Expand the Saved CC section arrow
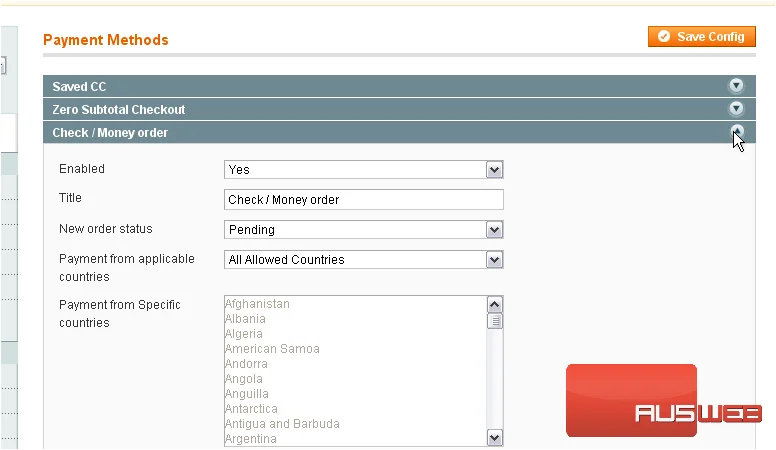Viewport: 776px width, 450px height. 736,86
